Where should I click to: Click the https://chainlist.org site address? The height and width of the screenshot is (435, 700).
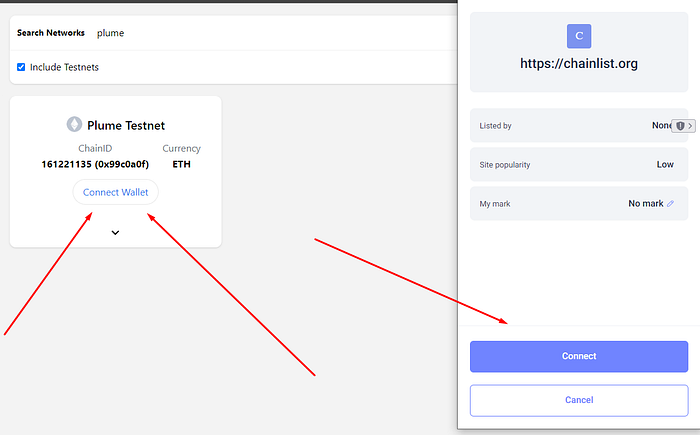pos(579,63)
